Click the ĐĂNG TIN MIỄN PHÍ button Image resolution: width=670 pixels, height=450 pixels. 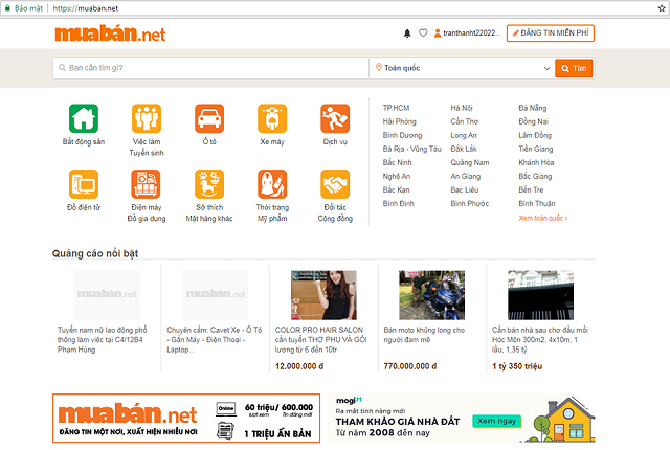[x=551, y=33]
